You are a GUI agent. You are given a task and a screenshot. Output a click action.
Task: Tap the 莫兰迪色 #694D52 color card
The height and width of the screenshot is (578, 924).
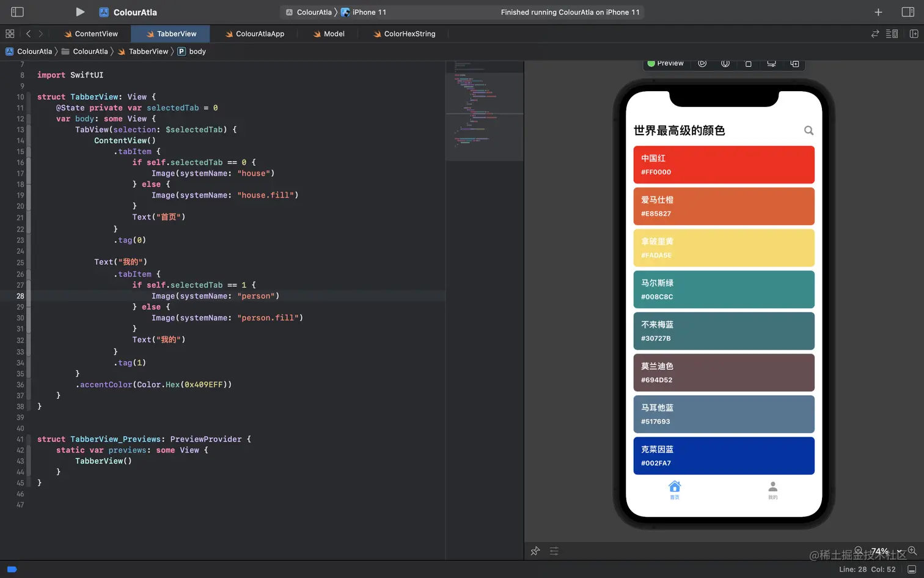click(724, 372)
